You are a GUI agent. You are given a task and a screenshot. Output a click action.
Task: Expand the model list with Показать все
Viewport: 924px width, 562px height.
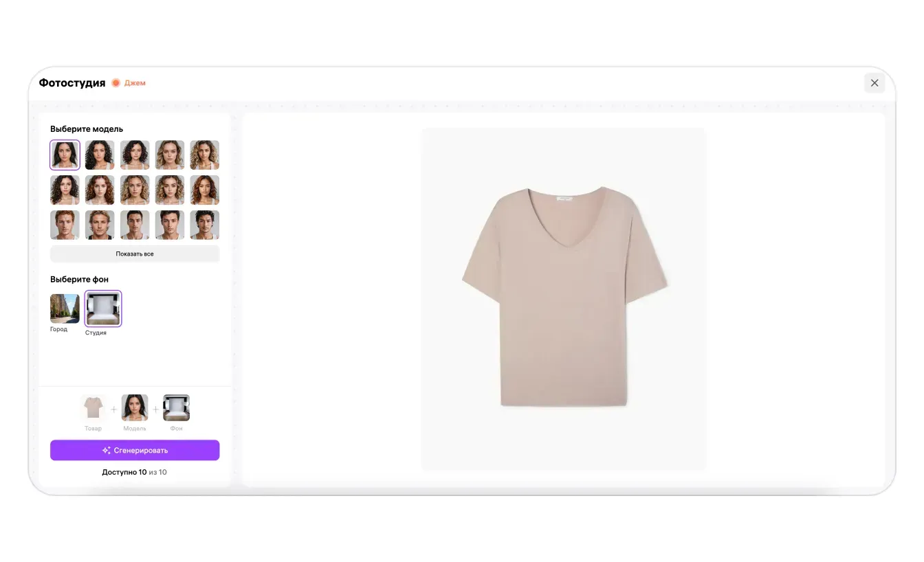coord(135,254)
